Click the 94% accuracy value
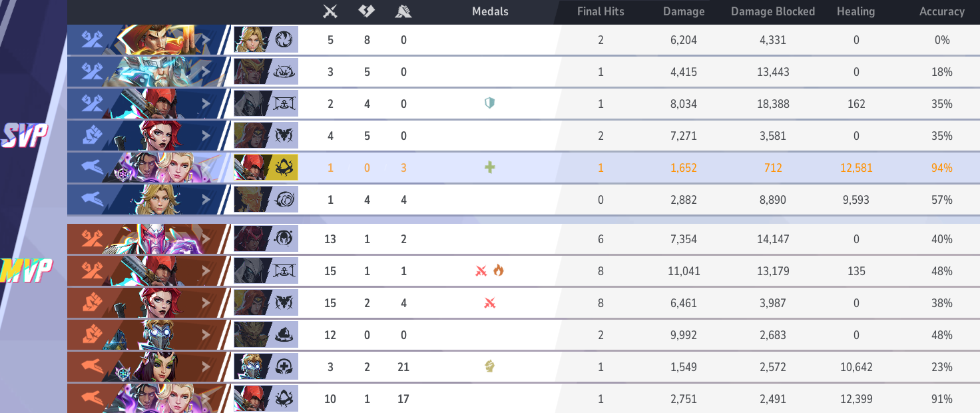 942,168
